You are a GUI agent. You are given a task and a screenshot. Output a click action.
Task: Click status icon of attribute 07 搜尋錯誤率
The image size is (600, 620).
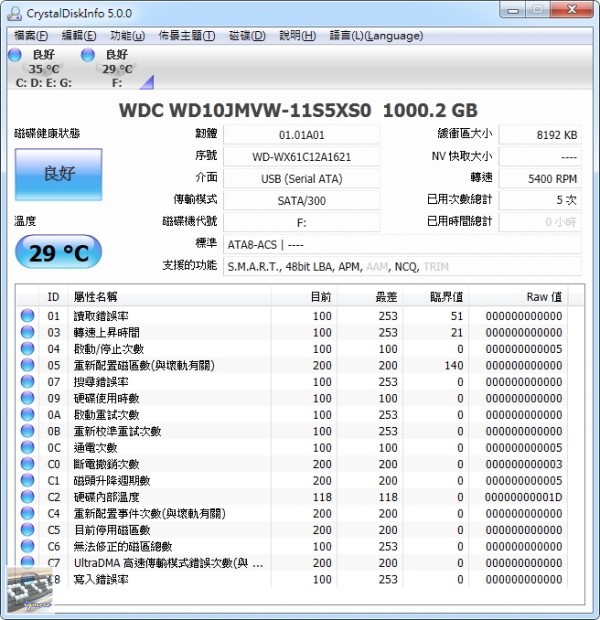tap(27, 382)
